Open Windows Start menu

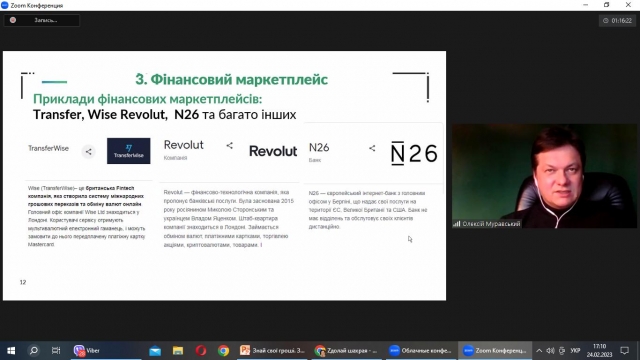(11, 351)
